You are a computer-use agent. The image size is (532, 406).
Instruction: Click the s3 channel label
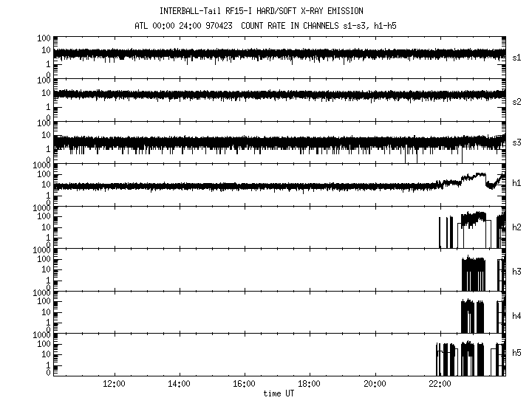click(516, 142)
